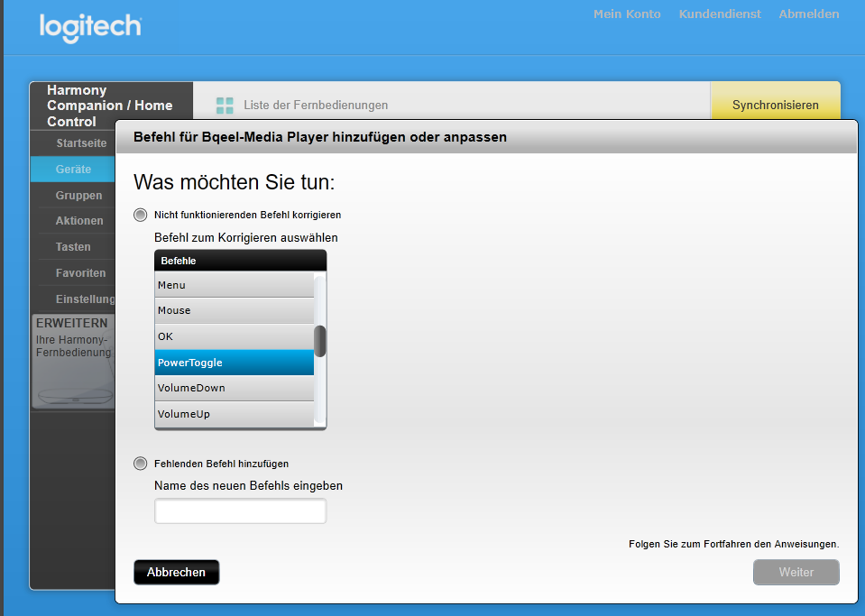Click the Mein Konto link

tap(627, 14)
